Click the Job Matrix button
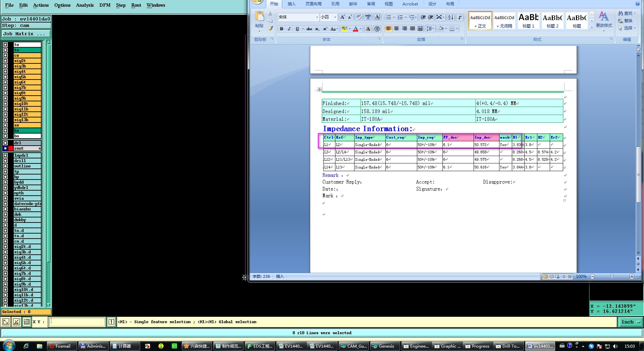The height and width of the screenshot is (351, 644). pyautogui.click(x=26, y=34)
